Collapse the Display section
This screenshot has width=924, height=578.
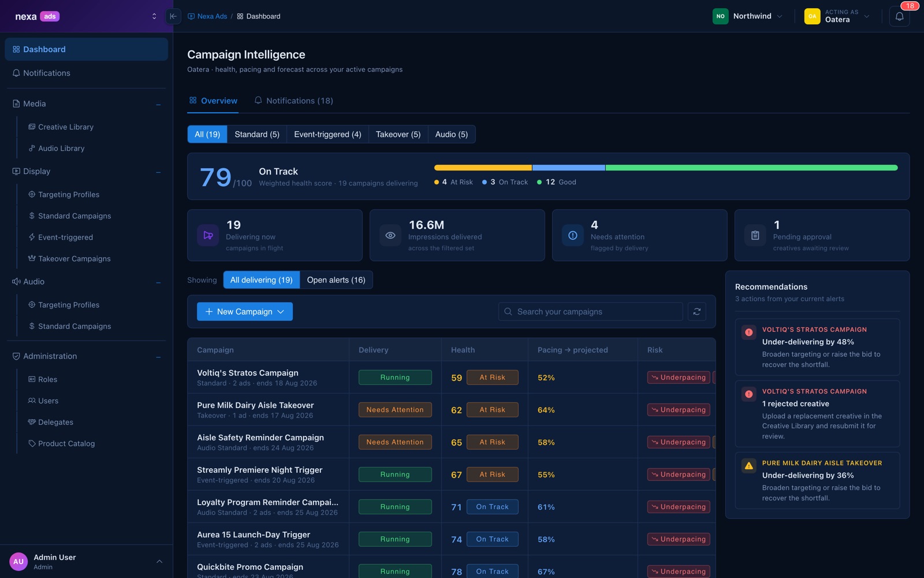coord(158,172)
